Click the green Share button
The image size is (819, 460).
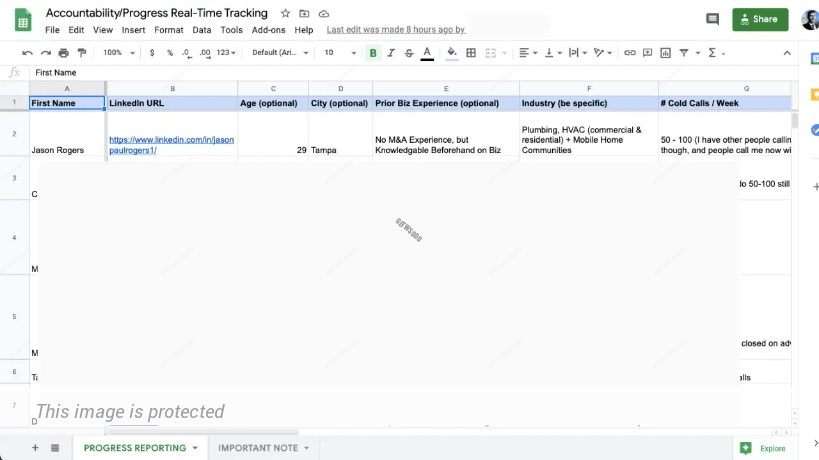[759, 19]
